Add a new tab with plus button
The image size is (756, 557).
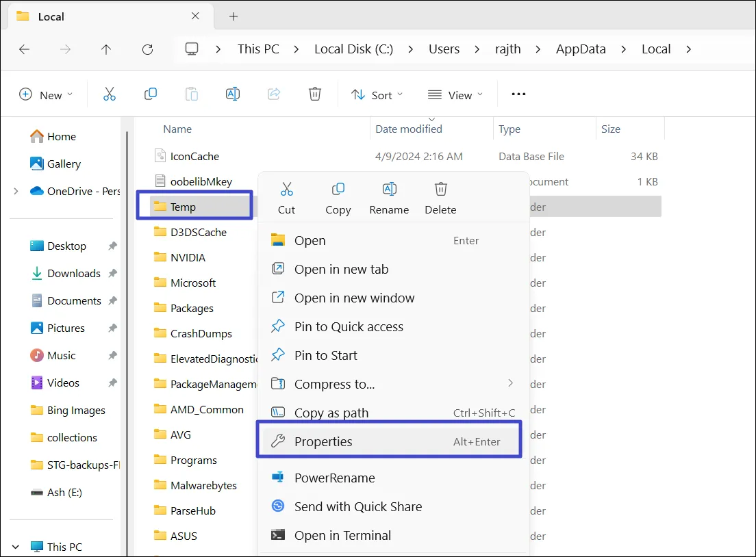(x=234, y=16)
